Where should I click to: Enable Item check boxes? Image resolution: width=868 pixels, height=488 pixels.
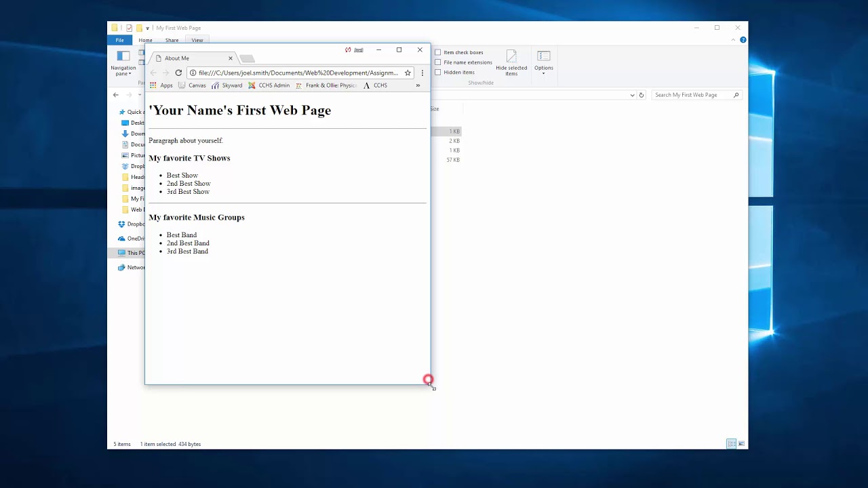pos(437,52)
